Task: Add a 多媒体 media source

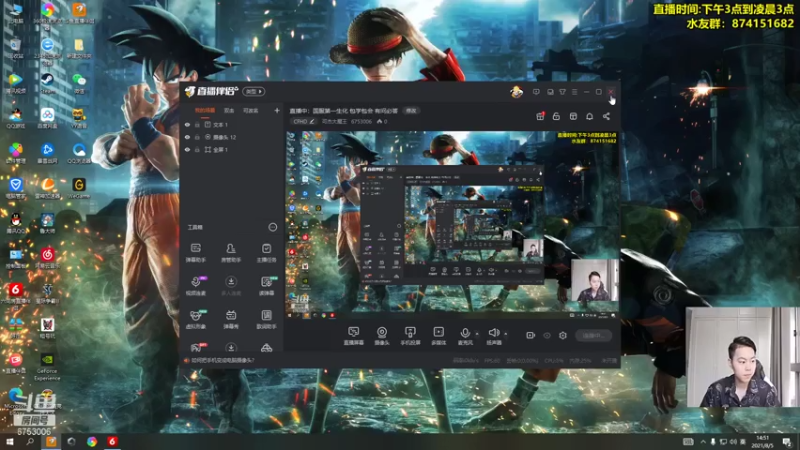Action: pos(438,336)
